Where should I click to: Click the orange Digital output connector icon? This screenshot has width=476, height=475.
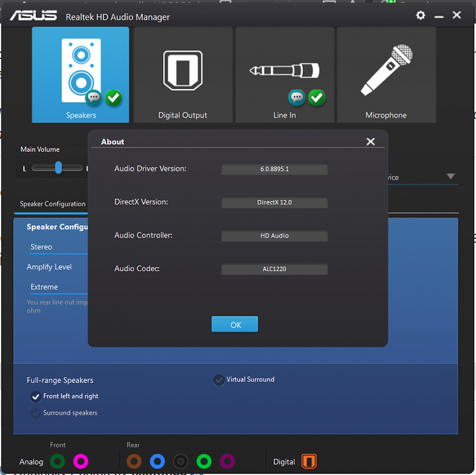pyautogui.click(x=309, y=461)
